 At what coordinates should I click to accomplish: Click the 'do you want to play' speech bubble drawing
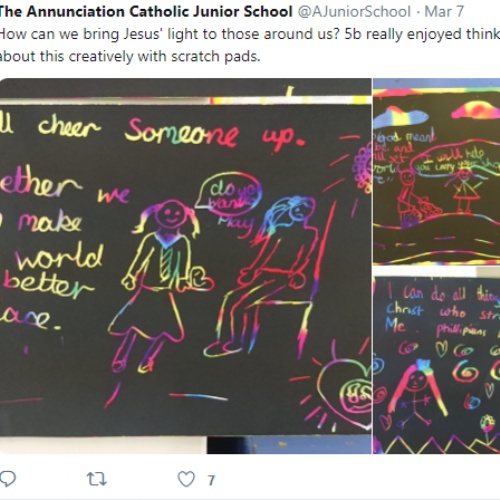pos(229,194)
